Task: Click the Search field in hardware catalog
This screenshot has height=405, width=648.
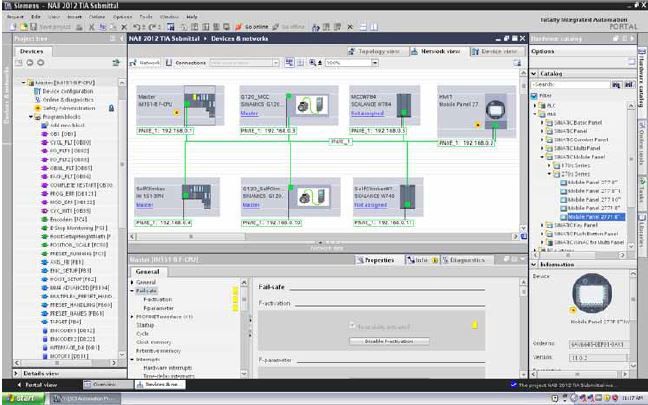Action: click(x=570, y=84)
